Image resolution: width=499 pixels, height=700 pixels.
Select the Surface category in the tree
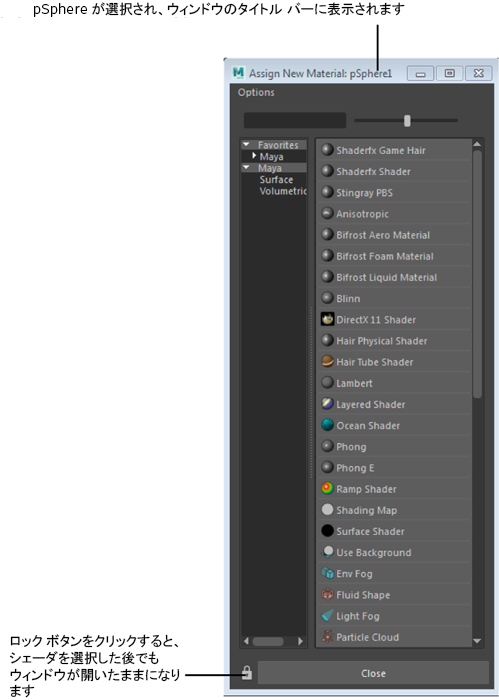[276, 179]
